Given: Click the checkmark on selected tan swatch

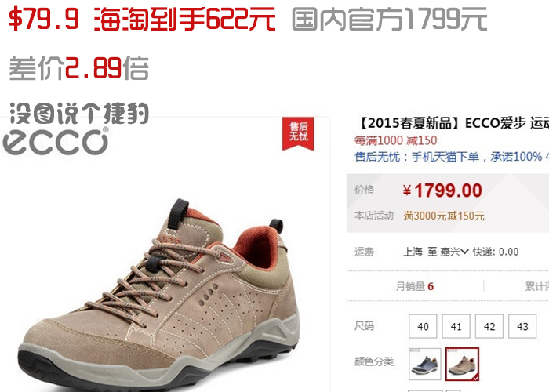Looking at the screenshot, I should (475, 377).
